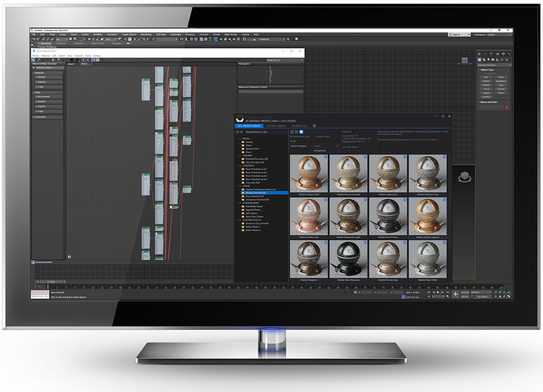
Task: Click the Utilities wrench icon
Action: (509, 54)
